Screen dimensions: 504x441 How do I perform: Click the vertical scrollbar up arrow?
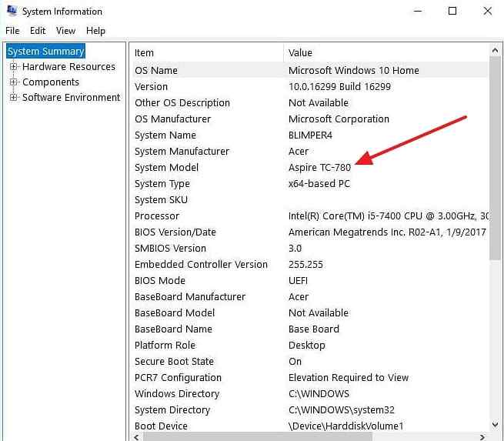tap(495, 51)
